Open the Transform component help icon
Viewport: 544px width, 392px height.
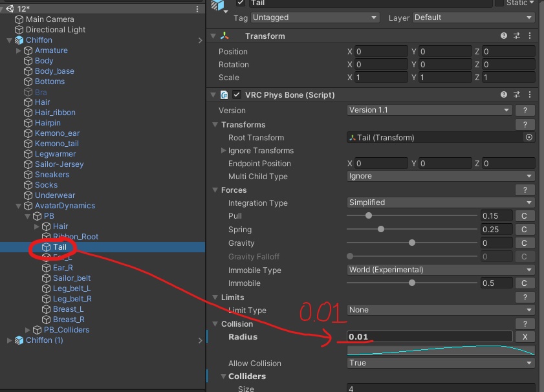[504, 36]
